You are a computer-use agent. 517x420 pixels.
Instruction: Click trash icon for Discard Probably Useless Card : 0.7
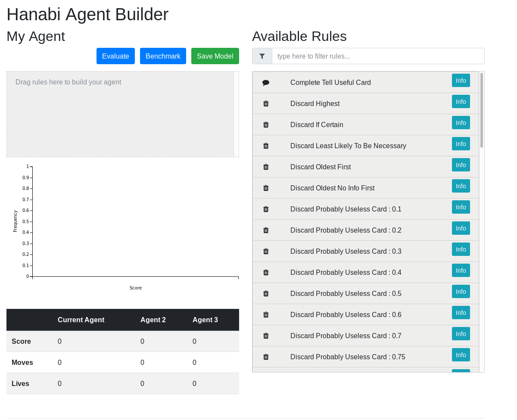click(266, 336)
